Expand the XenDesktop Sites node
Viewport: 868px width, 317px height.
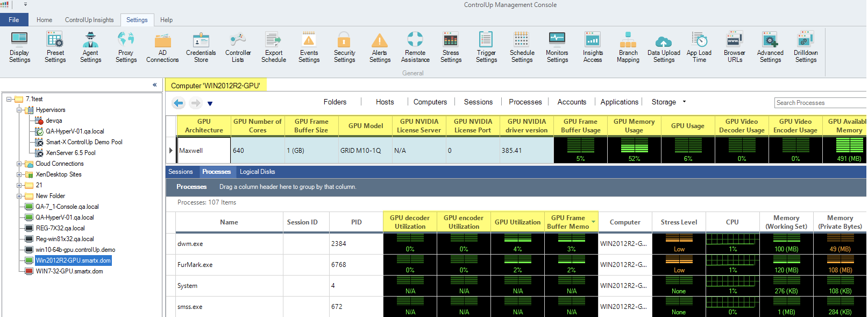pos(19,174)
